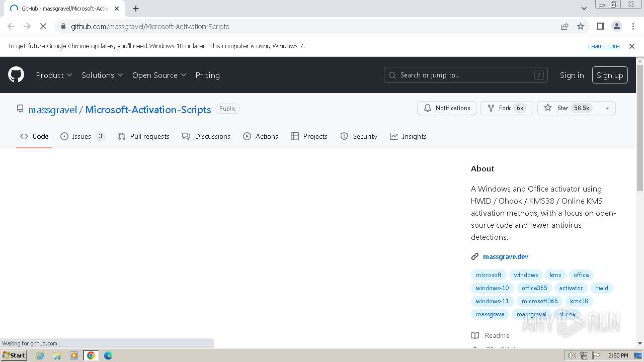Open the tab search chevron in title bar

pos(584,9)
